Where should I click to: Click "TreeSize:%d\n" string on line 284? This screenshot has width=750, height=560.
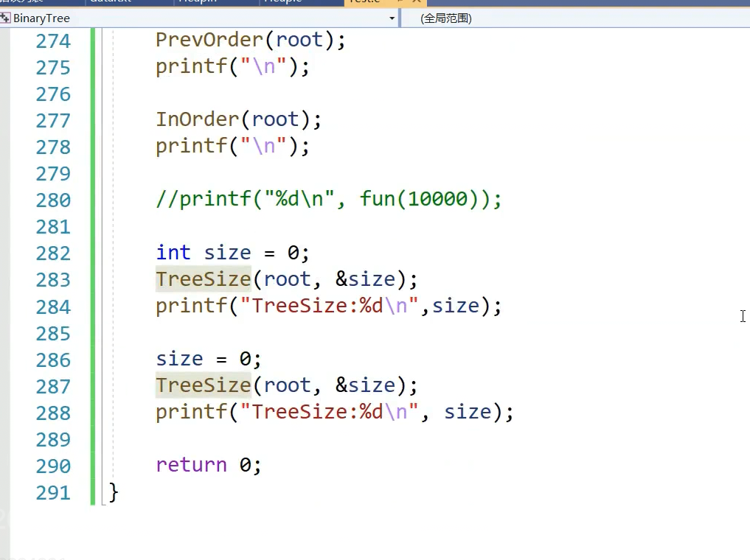point(330,306)
